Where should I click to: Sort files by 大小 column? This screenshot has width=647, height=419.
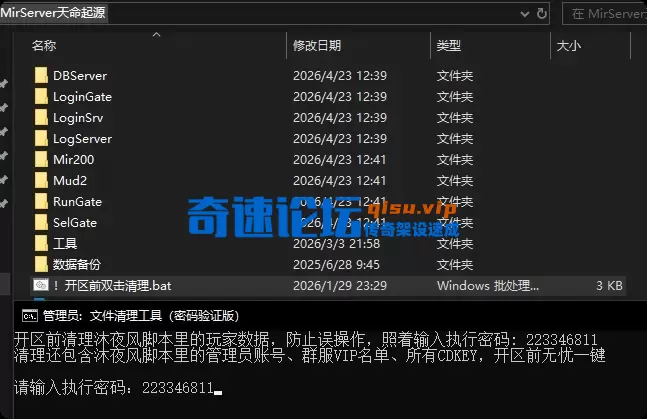pyautogui.click(x=569, y=45)
